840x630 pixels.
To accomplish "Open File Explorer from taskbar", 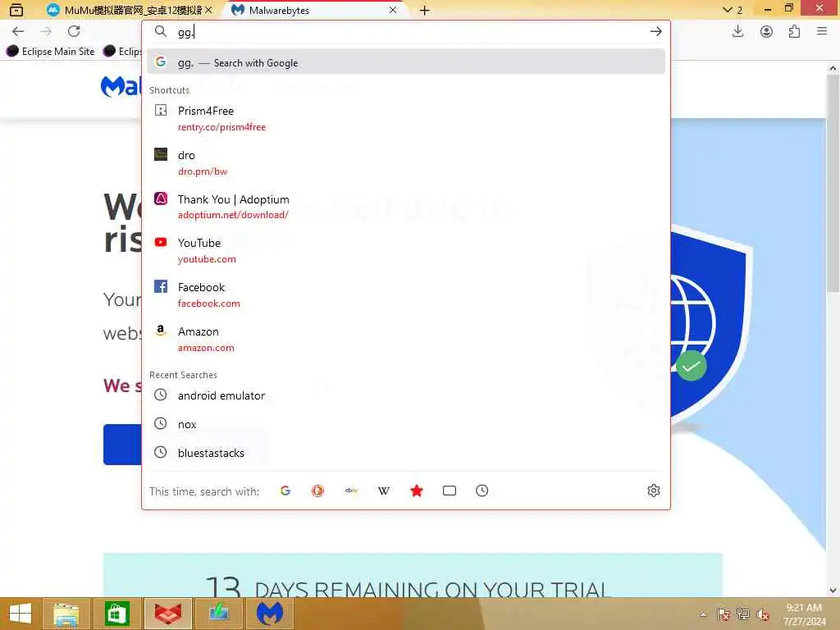I will coord(66,614).
